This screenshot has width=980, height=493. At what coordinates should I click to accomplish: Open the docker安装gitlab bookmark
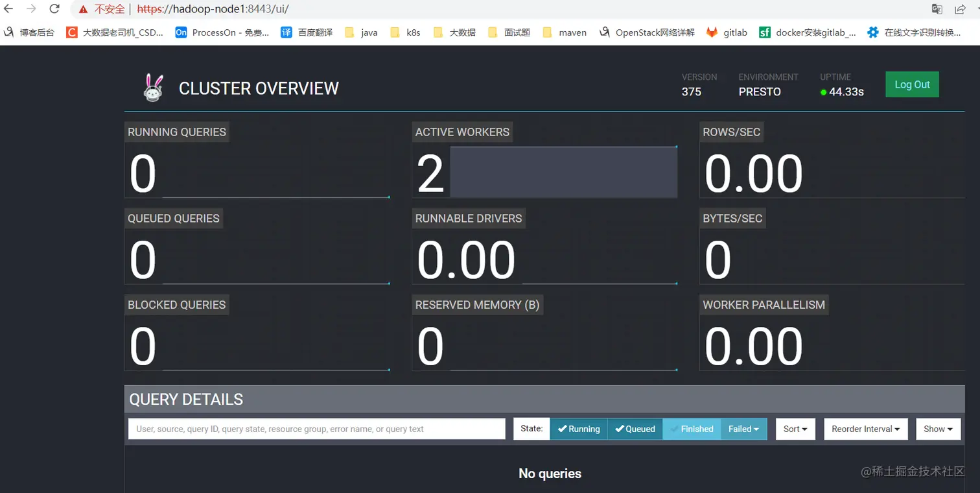[808, 32]
